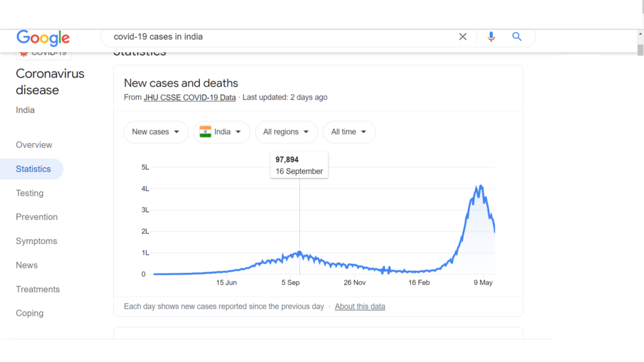Click the 16 September chart data point

pyautogui.click(x=299, y=253)
